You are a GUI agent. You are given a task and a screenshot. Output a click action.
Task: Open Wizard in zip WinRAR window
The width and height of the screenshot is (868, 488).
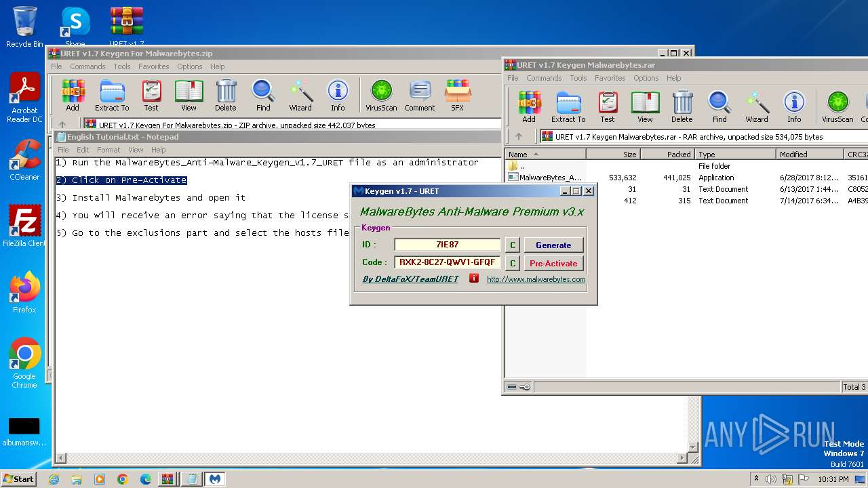pyautogui.click(x=300, y=95)
